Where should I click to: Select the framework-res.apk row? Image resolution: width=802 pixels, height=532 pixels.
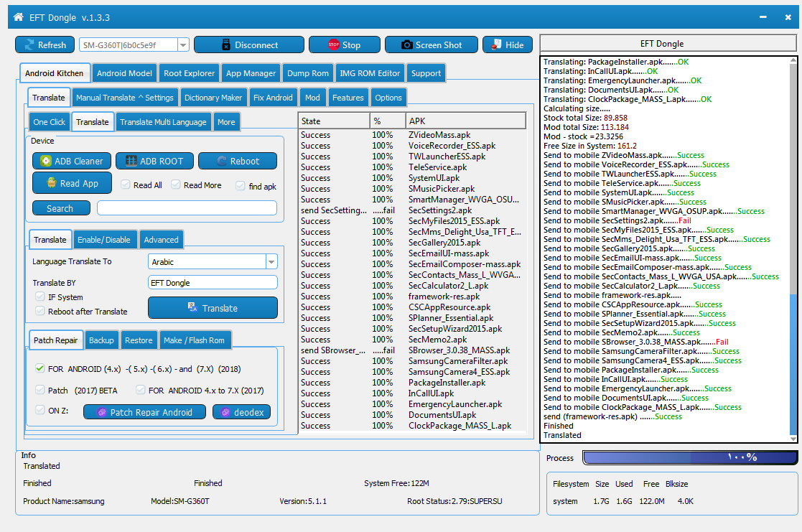tap(412, 297)
